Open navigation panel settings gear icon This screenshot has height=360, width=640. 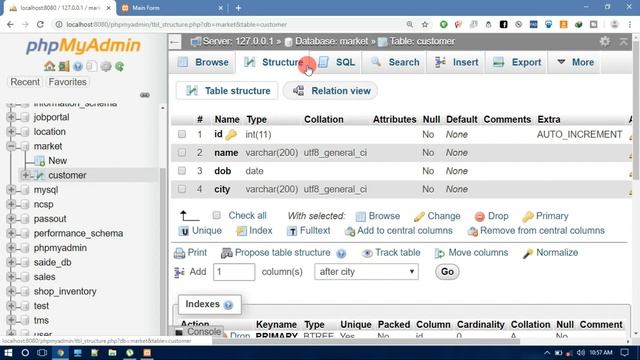click(106, 66)
